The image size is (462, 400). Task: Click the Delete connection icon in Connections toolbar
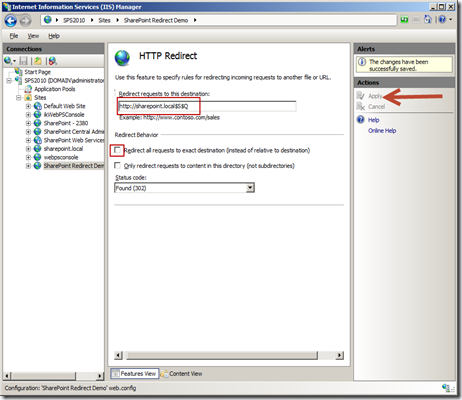click(52, 61)
